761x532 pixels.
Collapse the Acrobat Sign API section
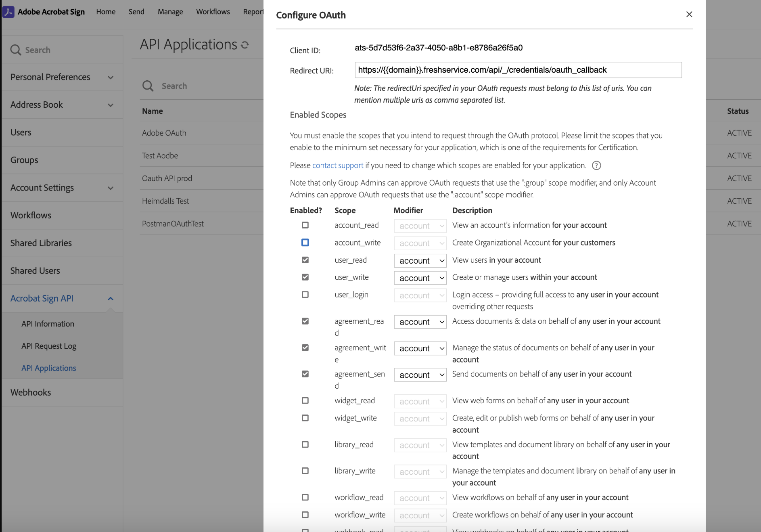tap(62, 299)
